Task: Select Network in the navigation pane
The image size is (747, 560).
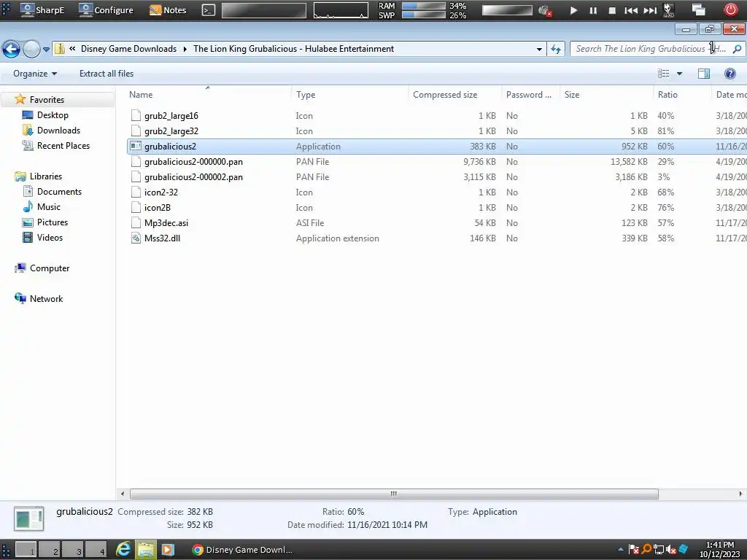Action: (46, 298)
